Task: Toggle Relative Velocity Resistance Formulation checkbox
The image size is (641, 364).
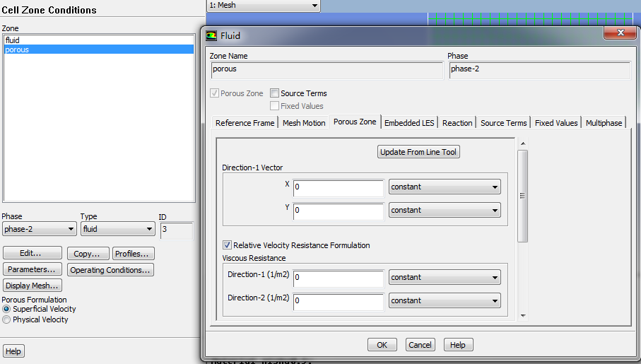Action: tap(227, 245)
